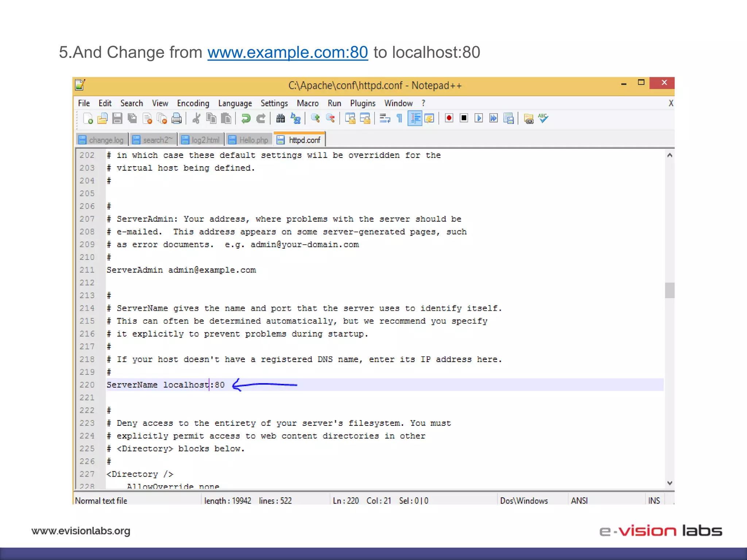
Task: Open the View menu
Action: [x=160, y=103]
